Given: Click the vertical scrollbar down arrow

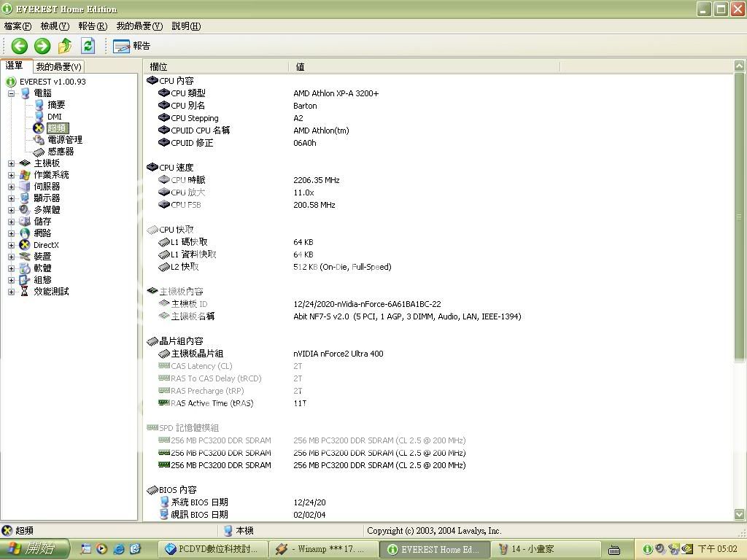Looking at the screenshot, I should (740, 515).
